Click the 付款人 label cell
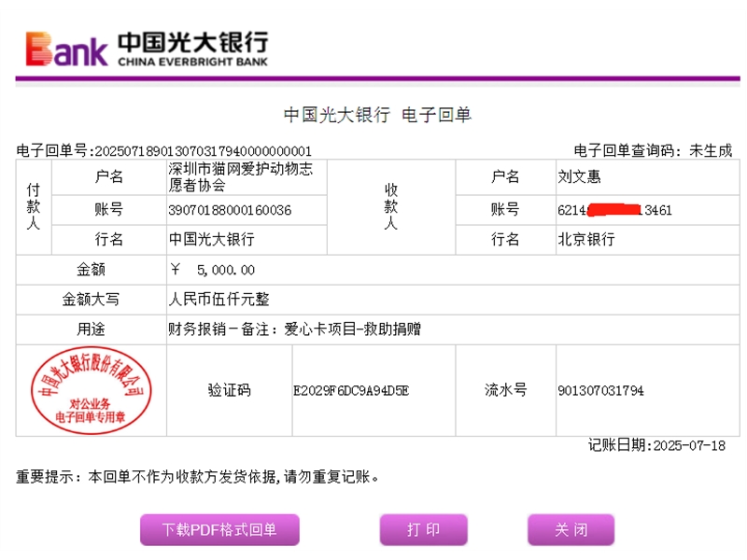This screenshot has height=560, width=747. (34, 206)
